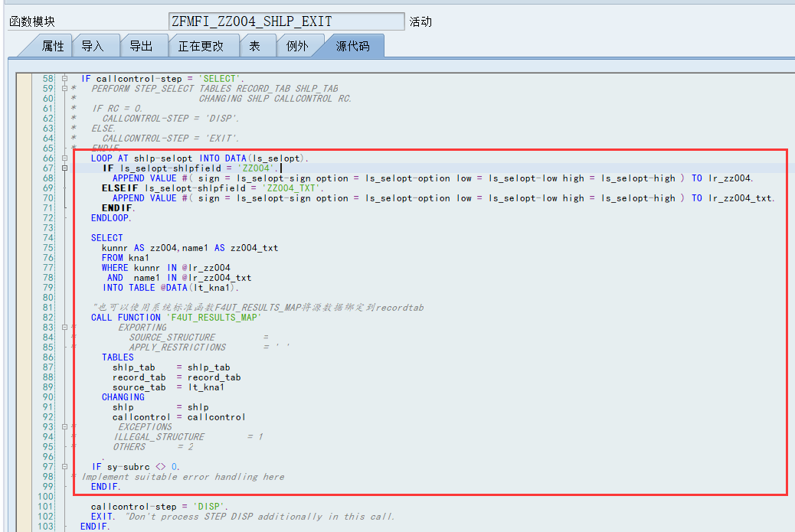
Task: Place cursor on the SELECT statement
Action: coord(106,237)
